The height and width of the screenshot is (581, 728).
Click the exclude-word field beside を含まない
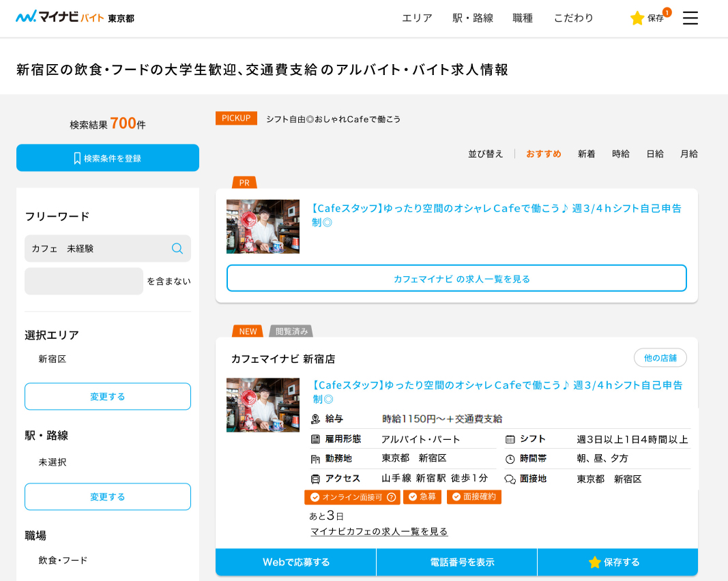tap(83, 281)
